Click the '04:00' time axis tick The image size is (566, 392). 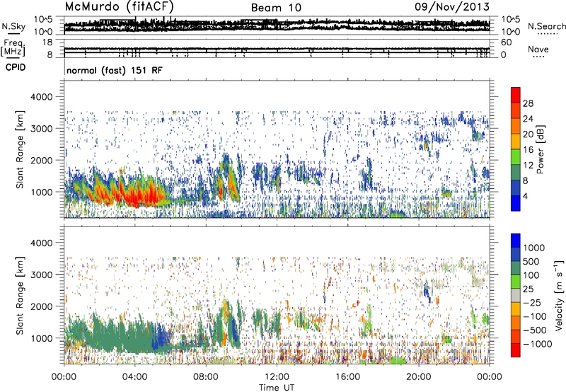tap(134, 377)
